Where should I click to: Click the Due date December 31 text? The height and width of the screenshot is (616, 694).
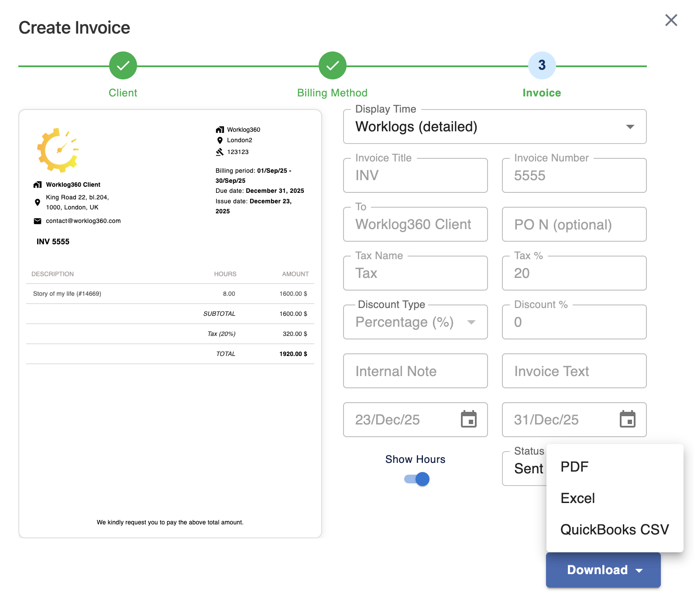[x=260, y=191]
